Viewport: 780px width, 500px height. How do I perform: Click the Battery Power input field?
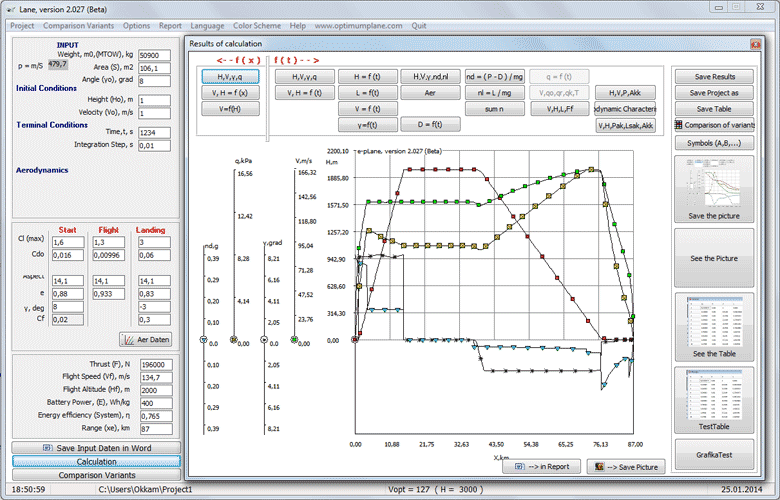[158, 402]
